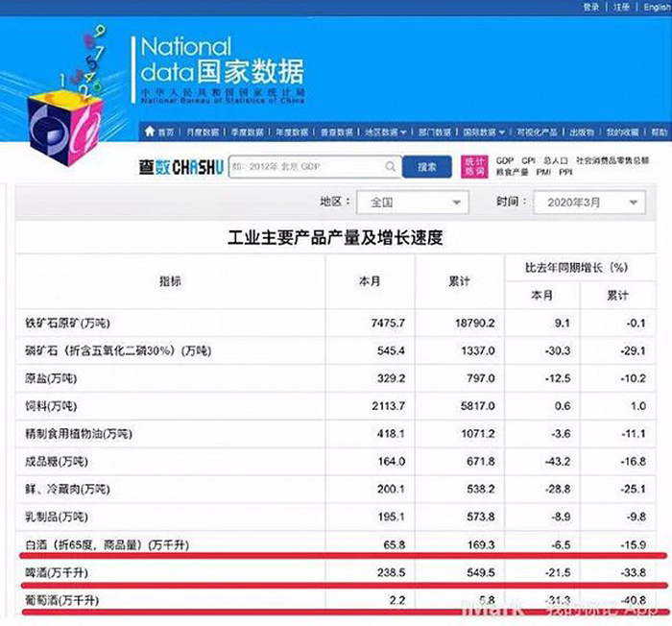The height and width of the screenshot is (626, 672).
Task: Click the value 545.4 in the 磷矿石 row
Action: (x=391, y=350)
